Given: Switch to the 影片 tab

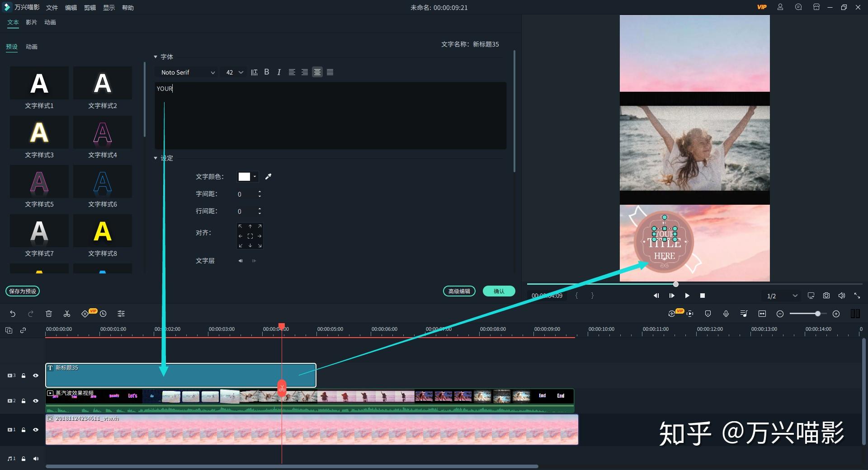Looking at the screenshot, I should tap(31, 22).
